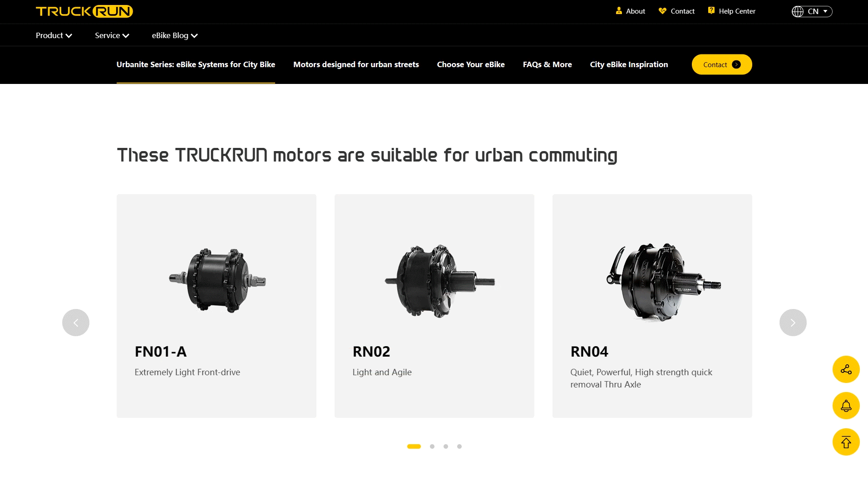Open the CN language dropdown
Image resolution: width=868 pixels, height=490 pixels.
coord(812,11)
